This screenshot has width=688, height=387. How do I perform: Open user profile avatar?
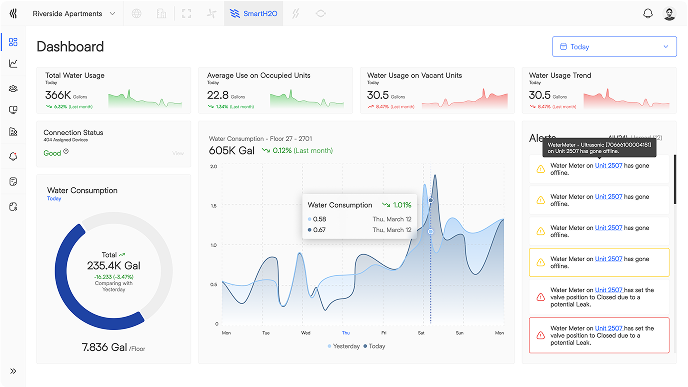point(669,14)
